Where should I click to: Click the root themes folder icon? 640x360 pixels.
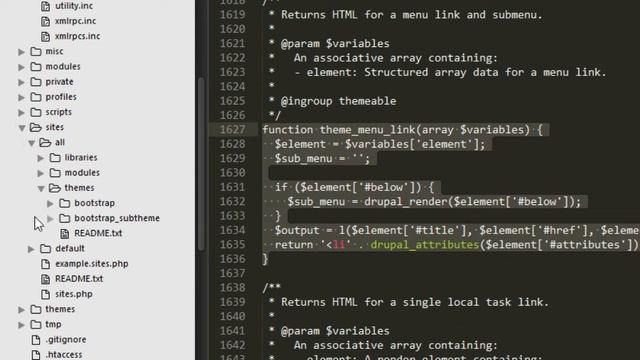pos(36,309)
